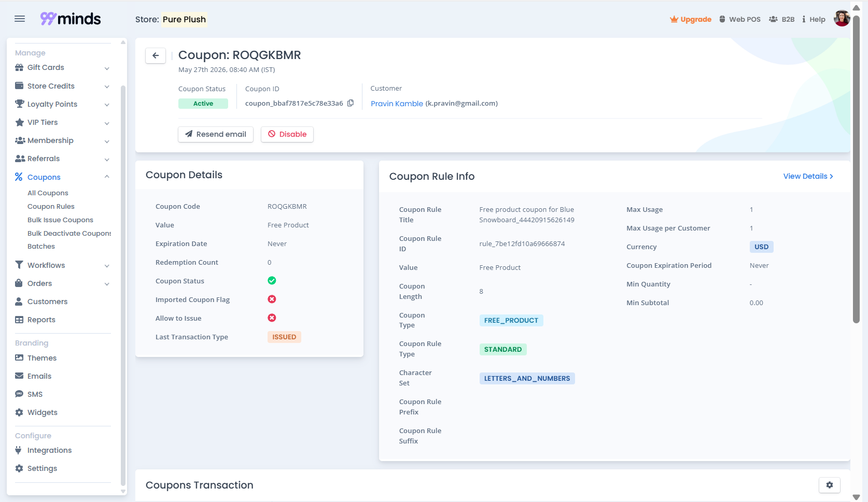This screenshot has width=868, height=502.
Task: Click the VIP Tiers star icon
Action: click(20, 122)
